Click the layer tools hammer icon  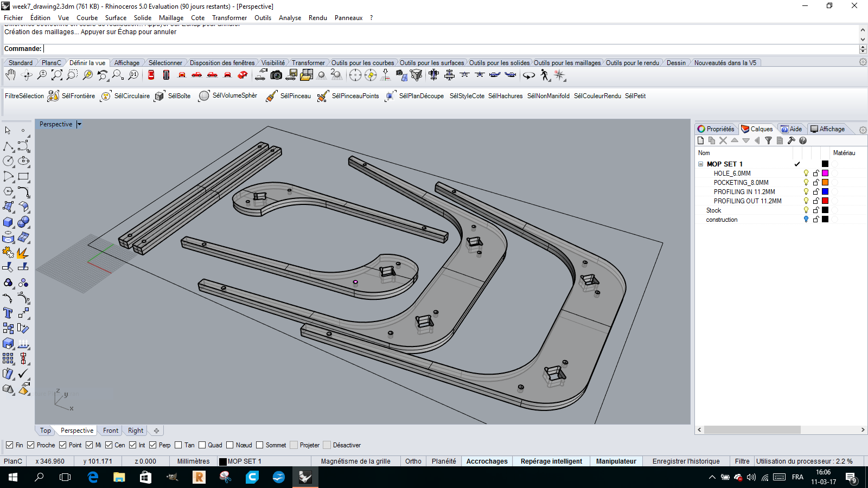coord(792,140)
